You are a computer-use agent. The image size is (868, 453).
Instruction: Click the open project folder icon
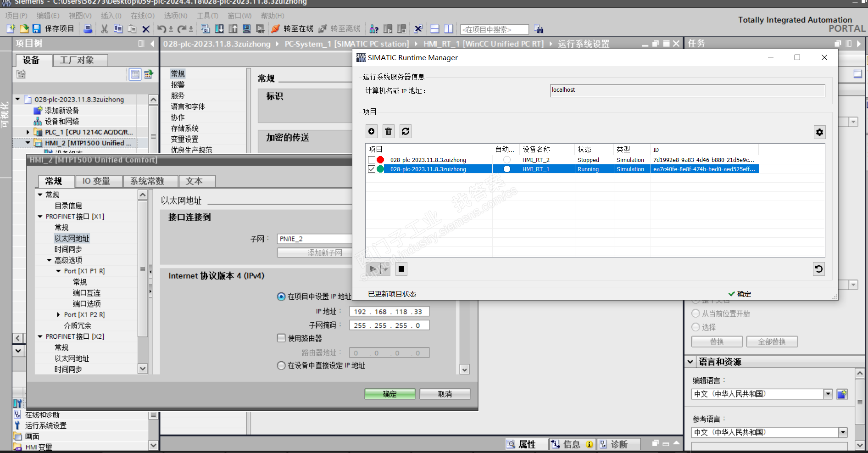coord(24,29)
